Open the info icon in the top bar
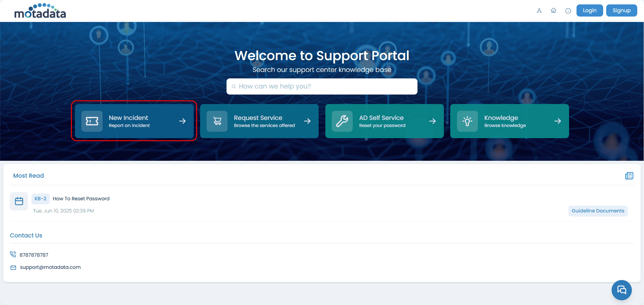Viewport: 644px width, 305px height. [x=568, y=10]
